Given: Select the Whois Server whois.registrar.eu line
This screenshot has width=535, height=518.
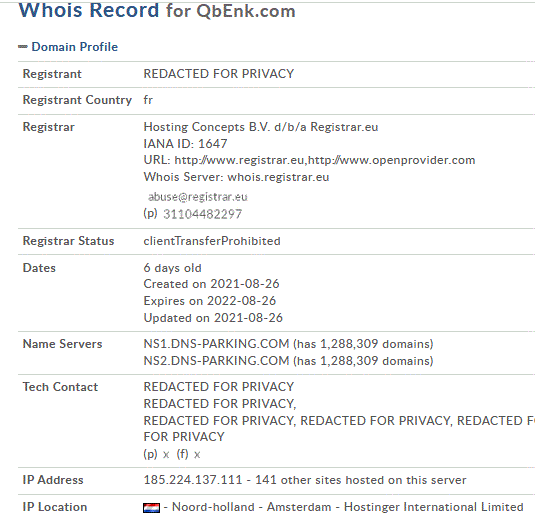Looking at the screenshot, I should point(236,177).
